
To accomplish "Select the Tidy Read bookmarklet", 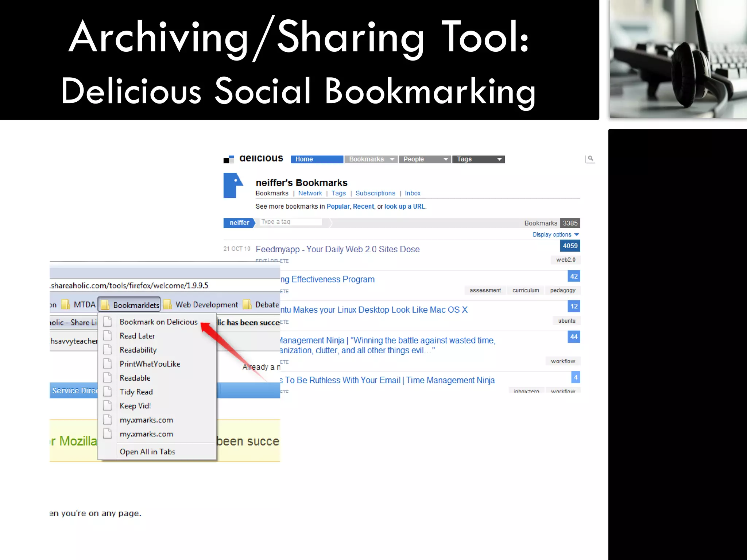I will click(x=136, y=392).
